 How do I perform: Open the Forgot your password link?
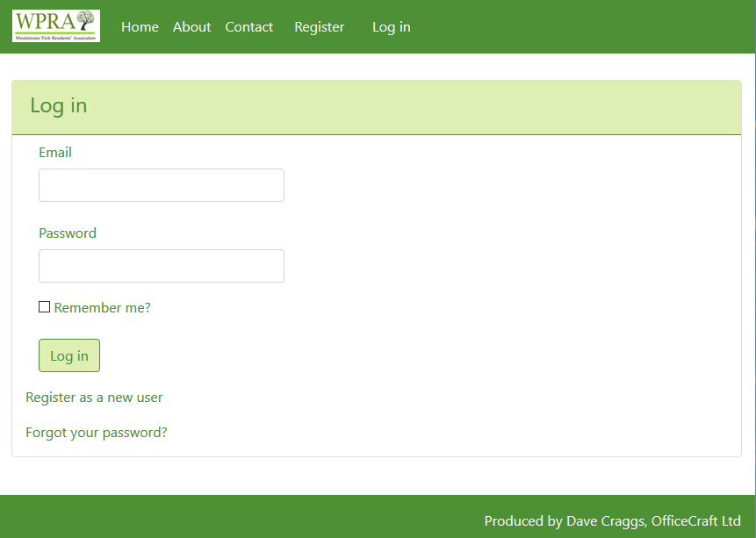click(x=97, y=433)
